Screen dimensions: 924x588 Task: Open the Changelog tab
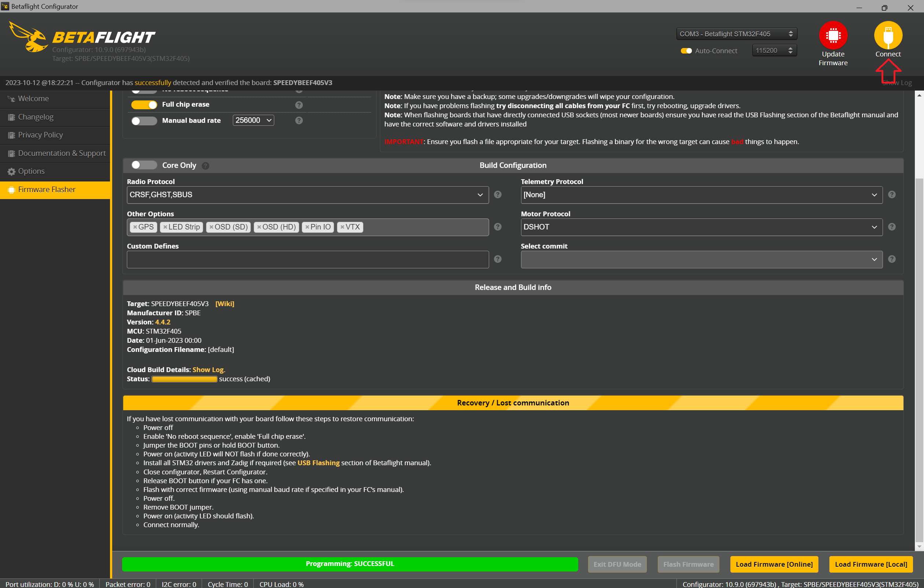55,117
